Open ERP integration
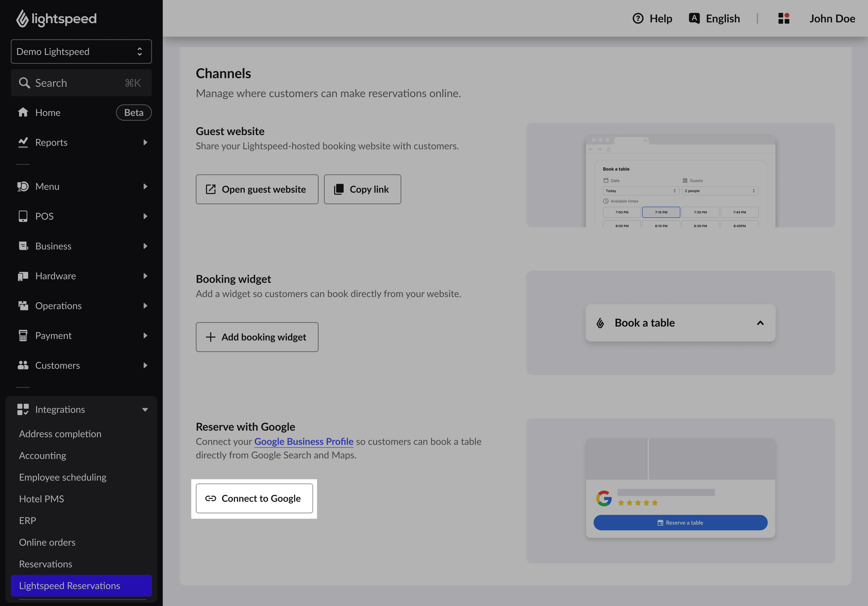Image resolution: width=868 pixels, height=606 pixels. pyautogui.click(x=28, y=521)
